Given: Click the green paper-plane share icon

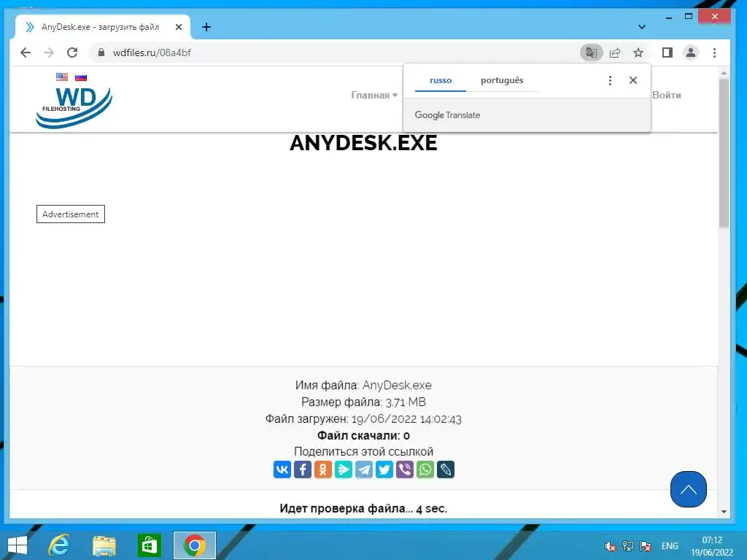Looking at the screenshot, I should pyautogui.click(x=344, y=470).
